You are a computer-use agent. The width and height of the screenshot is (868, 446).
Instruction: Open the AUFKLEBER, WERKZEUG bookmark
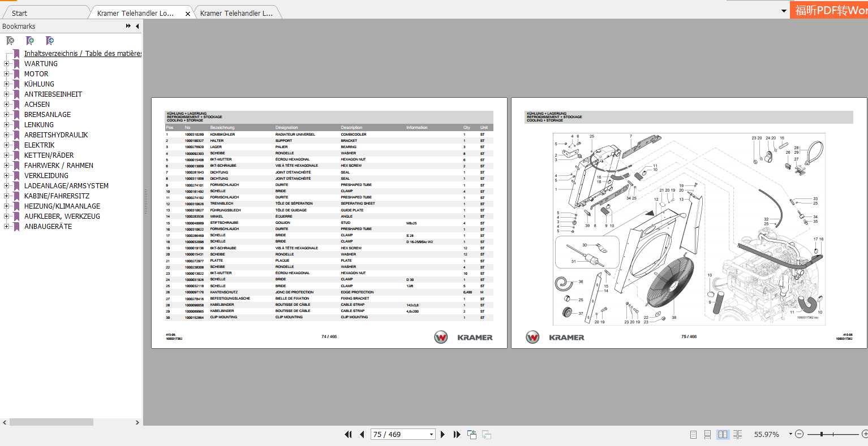tap(62, 216)
